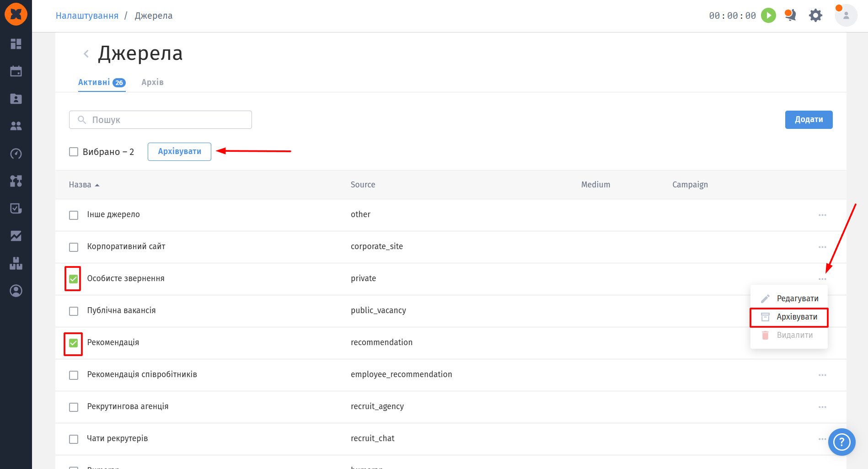The height and width of the screenshot is (469, 868).
Task: Open the more menu for Корпоративний сайт
Action: pyautogui.click(x=822, y=247)
